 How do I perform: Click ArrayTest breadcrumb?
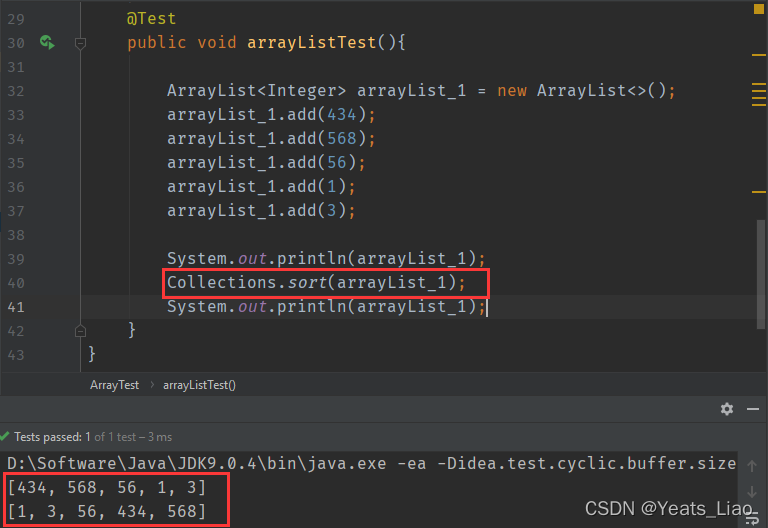114,385
